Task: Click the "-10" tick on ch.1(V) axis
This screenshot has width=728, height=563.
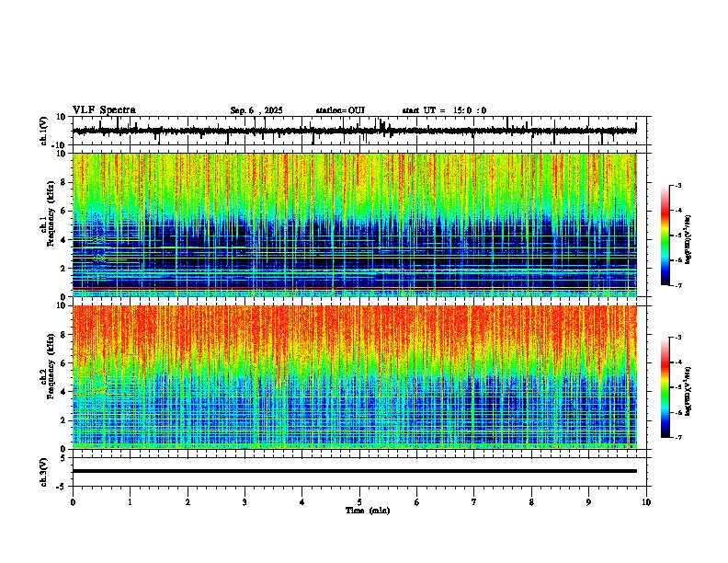Action: coord(60,145)
